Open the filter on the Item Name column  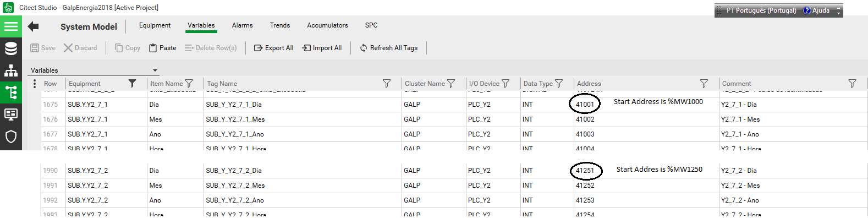(189, 84)
